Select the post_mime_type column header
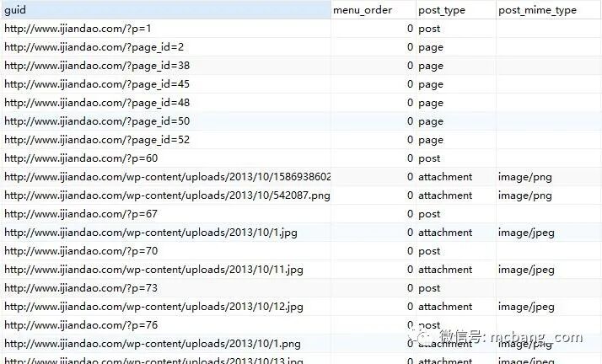This screenshot has width=602, height=364. click(549, 9)
